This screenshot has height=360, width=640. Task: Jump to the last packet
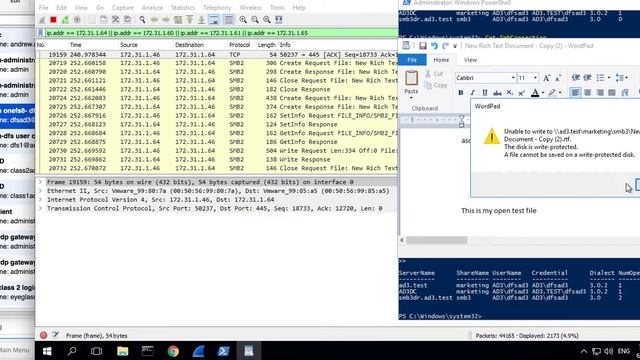202,20
